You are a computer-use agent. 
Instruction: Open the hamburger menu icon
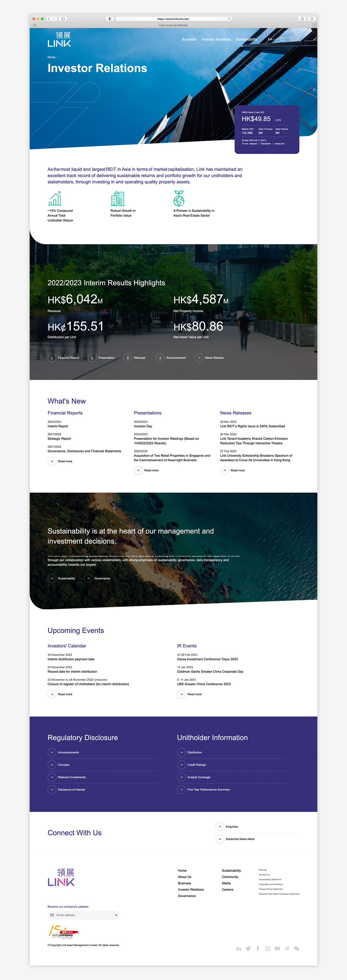295,39
